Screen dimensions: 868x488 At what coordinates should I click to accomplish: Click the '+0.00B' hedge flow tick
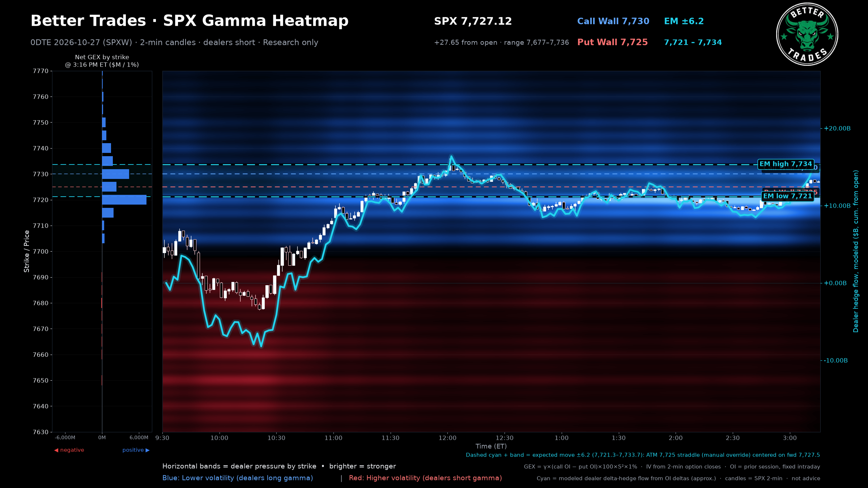(x=835, y=283)
